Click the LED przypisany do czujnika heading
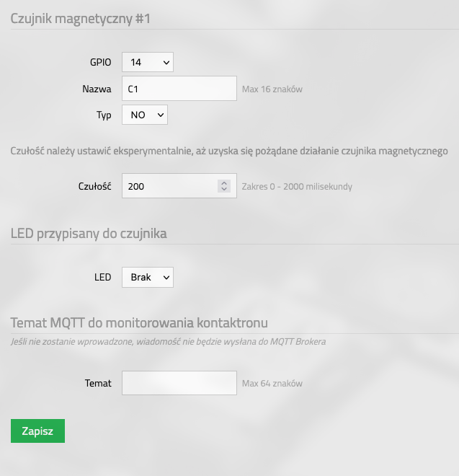The image size is (459, 476). point(89,234)
